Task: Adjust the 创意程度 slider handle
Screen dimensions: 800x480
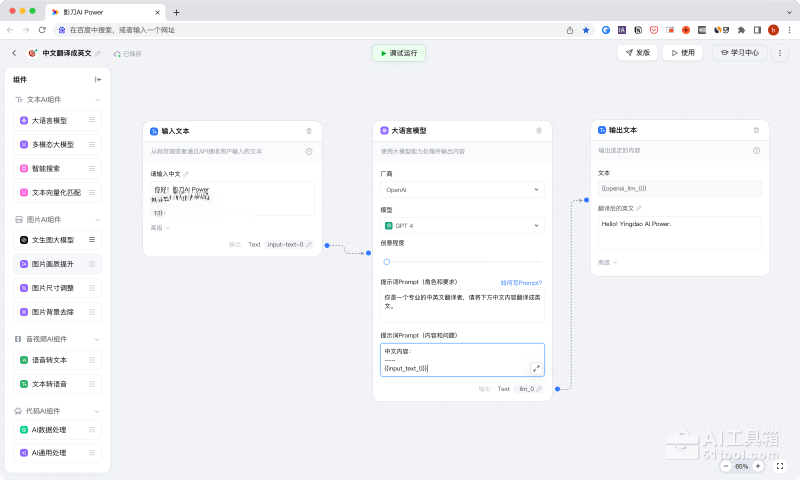Action: (x=387, y=262)
